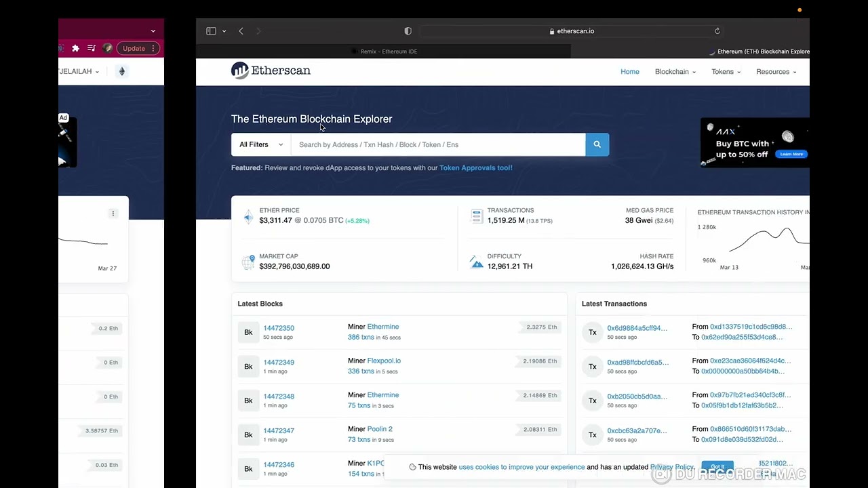This screenshot has width=868, height=488.
Task: Click the search by address field
Action: pos(438,144)
